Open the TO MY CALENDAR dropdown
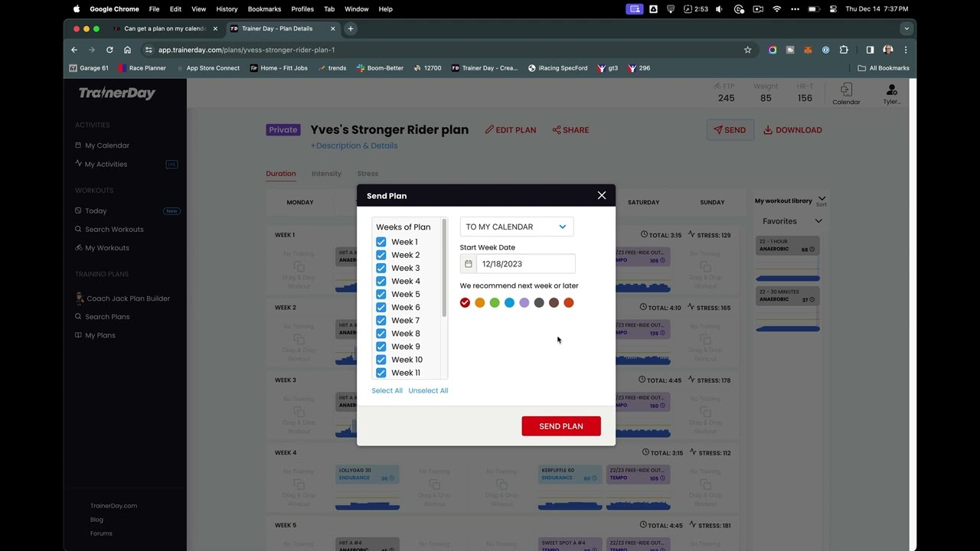 tap(517, 227)
